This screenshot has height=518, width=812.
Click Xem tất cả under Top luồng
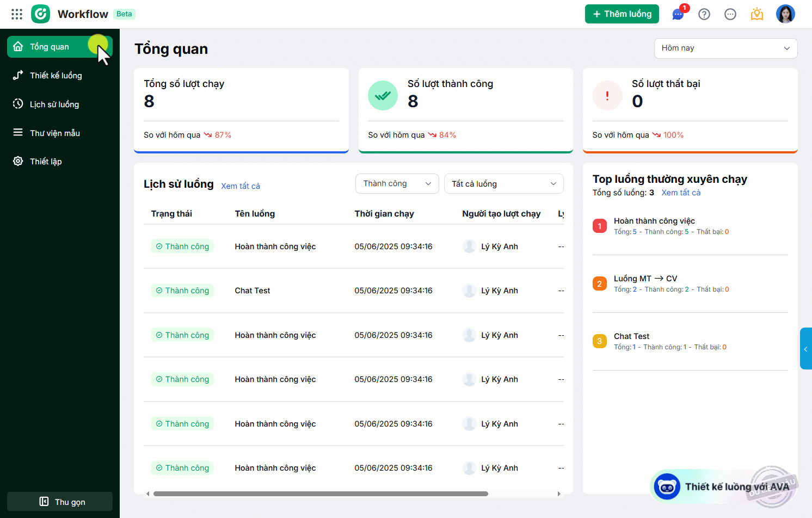click(681, 193)
